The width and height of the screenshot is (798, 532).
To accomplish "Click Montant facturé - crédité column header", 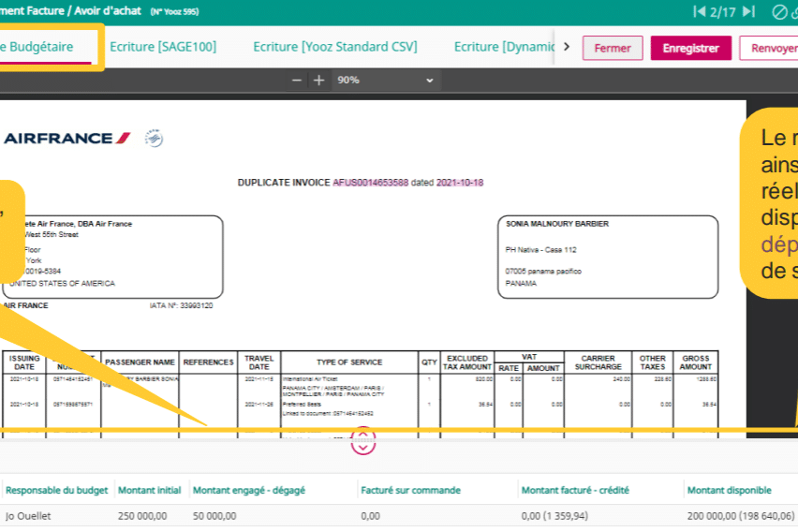I will click(575, 490).
